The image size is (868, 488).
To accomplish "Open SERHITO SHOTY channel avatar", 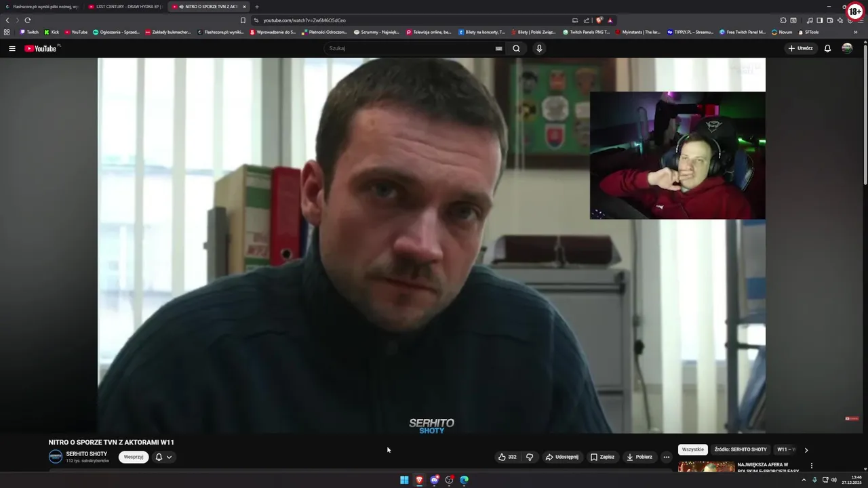I will click(x=56, y=457).
